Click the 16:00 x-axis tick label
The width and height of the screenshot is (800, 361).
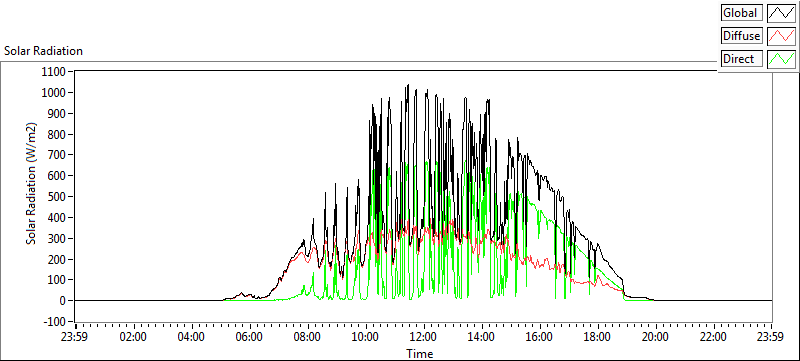click(x=539, y=337)
